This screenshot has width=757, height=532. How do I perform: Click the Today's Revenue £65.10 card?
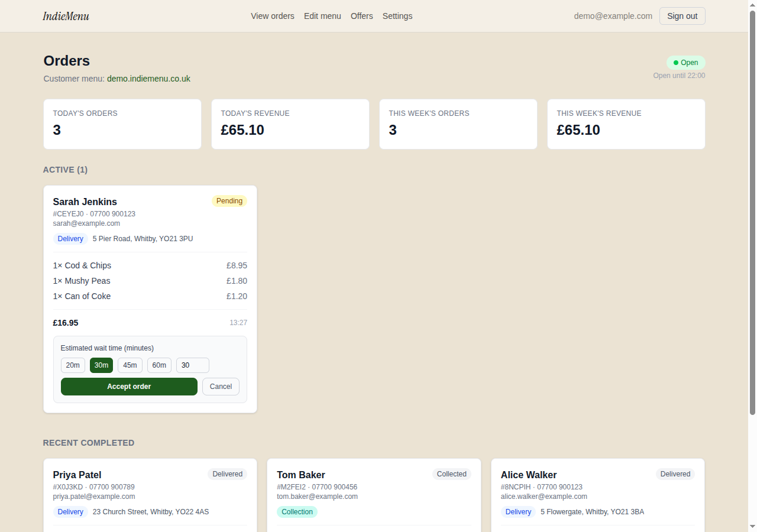click(290, 124)
